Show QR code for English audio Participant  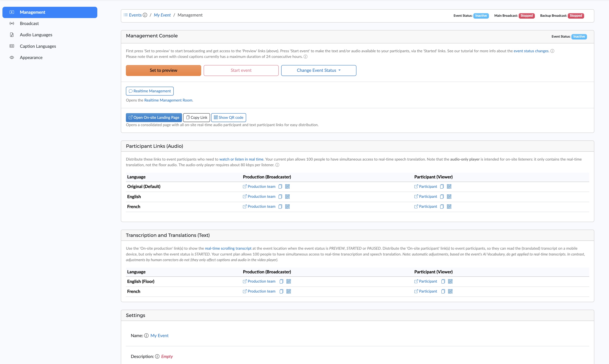(x=449, y=197)
